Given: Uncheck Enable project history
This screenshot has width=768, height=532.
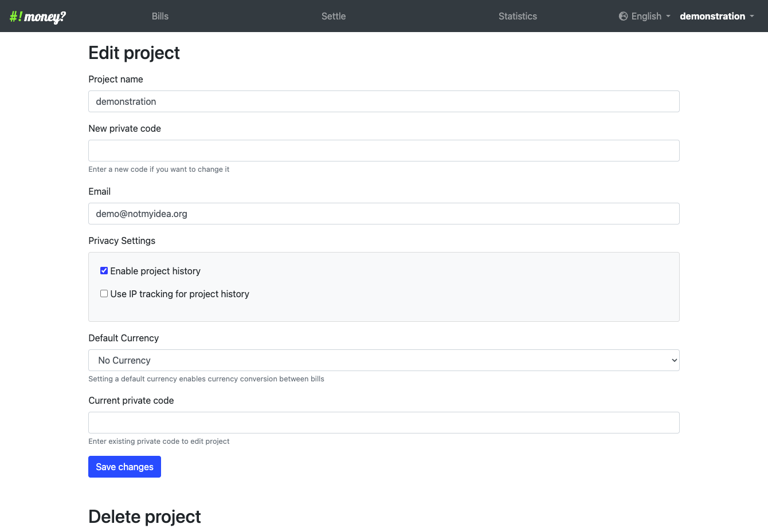Looking at the screenshot, I should pos(104,271).
